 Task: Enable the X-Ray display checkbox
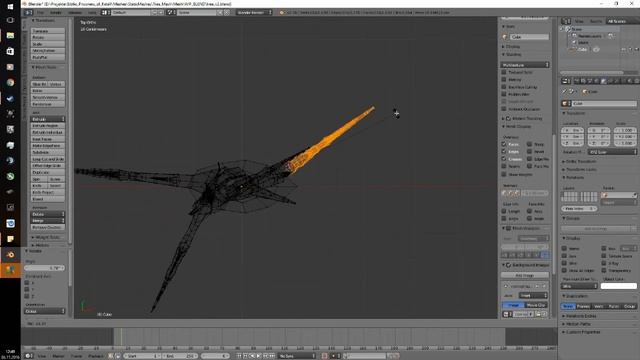click(604, 263)
